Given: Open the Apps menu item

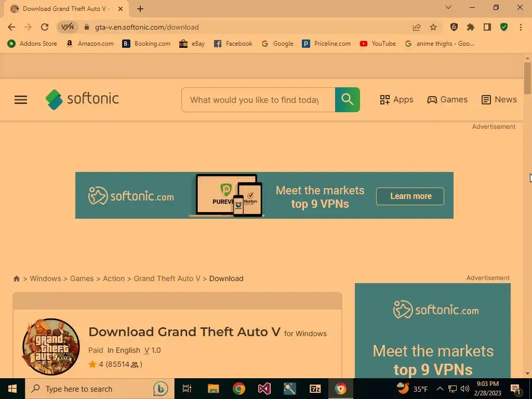Looking at the screenshot, I should [396, 100].
